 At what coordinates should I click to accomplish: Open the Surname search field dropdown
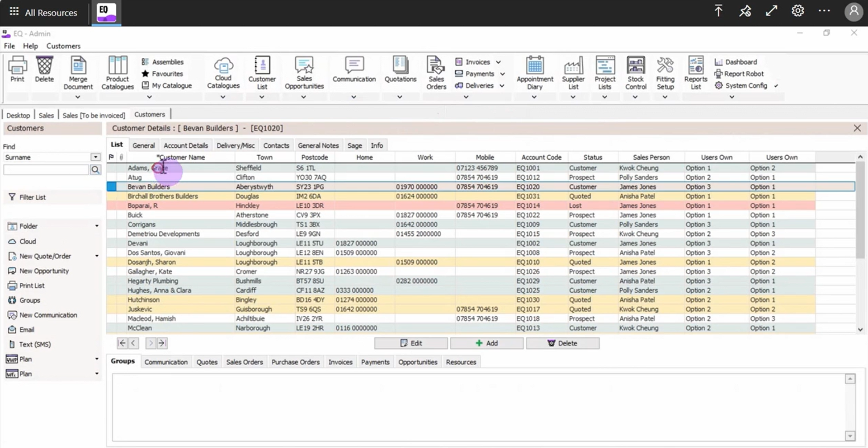(x=95, y=157)
